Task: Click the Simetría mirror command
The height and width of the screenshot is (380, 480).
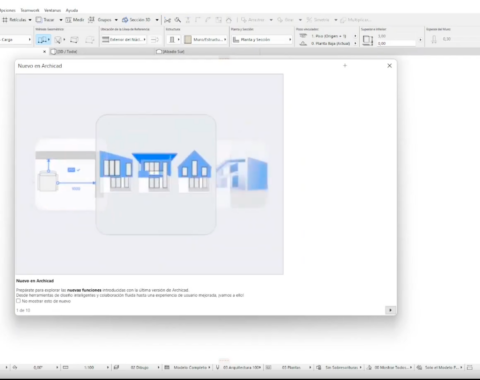Action: click(x=318, y=20)
